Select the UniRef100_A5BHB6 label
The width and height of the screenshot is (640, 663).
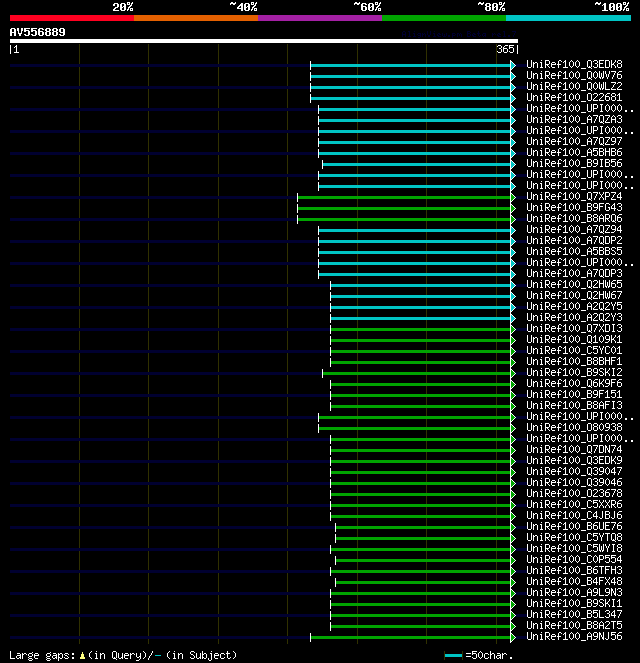click(574, 152)
